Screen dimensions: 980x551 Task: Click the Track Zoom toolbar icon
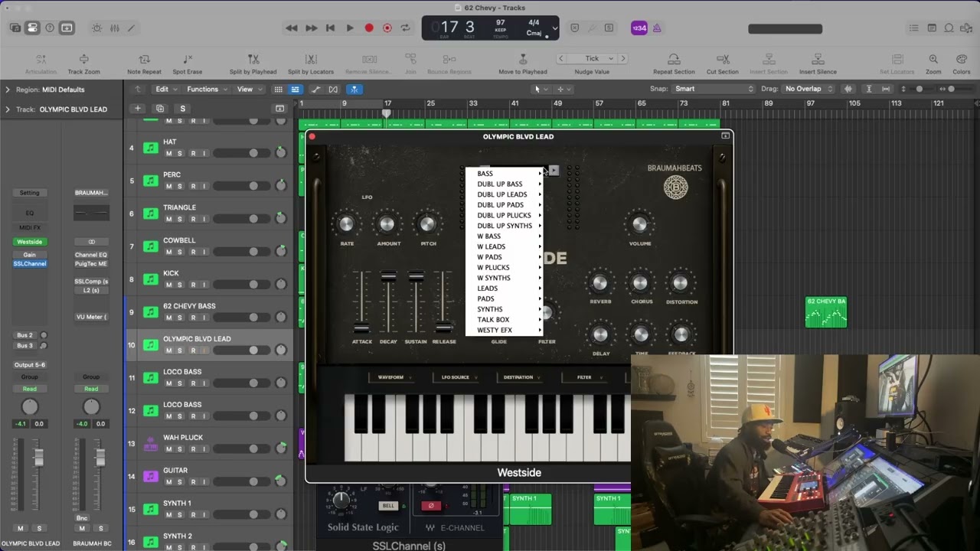tap(84, 59)
